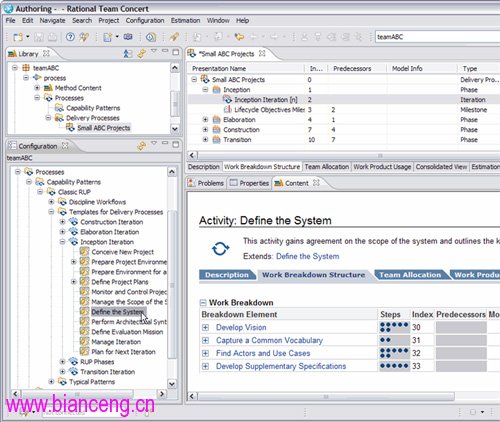The width and height of the screenshot is (500, 422).
Task: Open the dropdown arrow beside the new document icon
Action: (x=117, y=36)
